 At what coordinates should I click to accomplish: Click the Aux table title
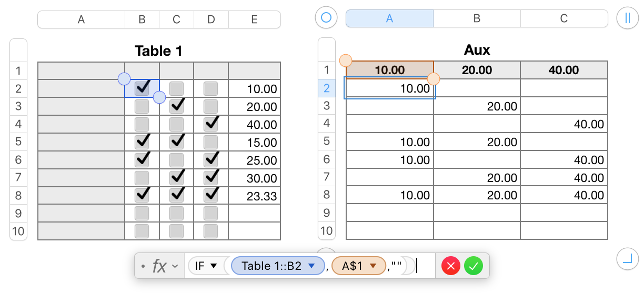coord(477,50)
